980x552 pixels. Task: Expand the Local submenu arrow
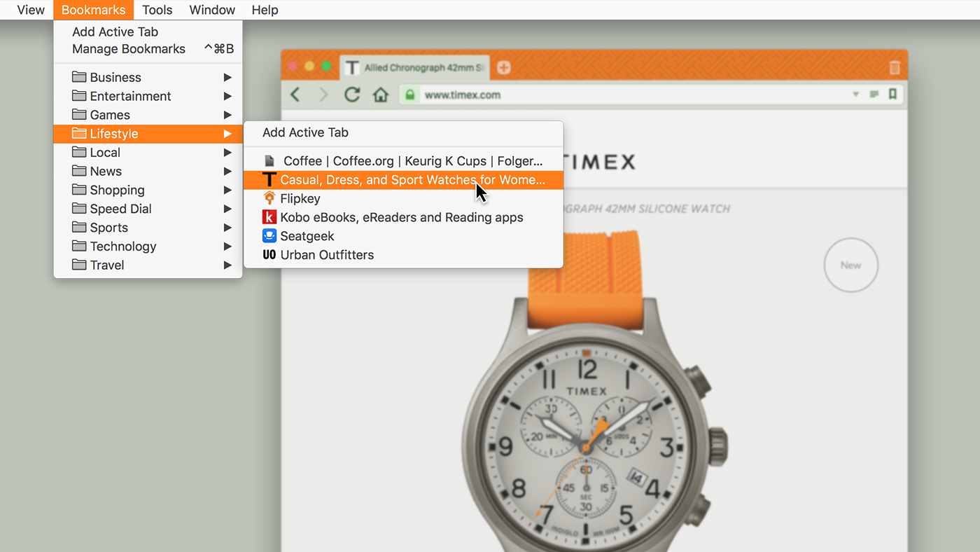coord(227,152)
